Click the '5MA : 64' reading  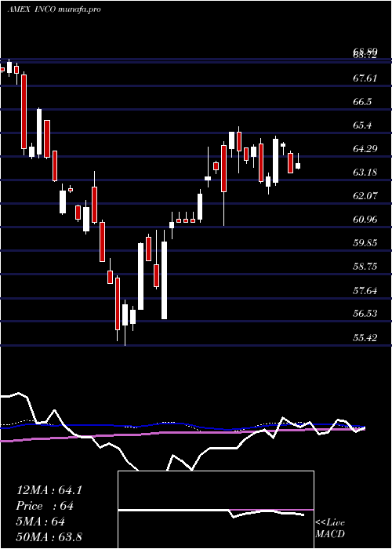tap(41, 522)
